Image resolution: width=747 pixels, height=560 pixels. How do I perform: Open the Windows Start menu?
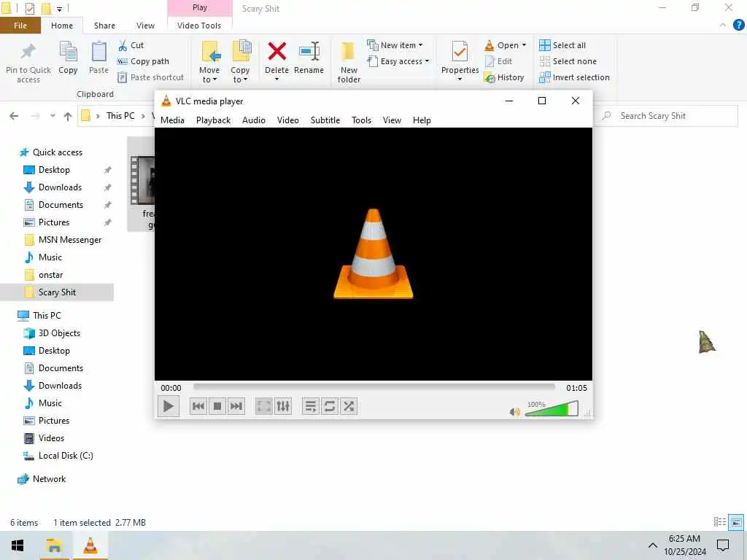[18, 545]
